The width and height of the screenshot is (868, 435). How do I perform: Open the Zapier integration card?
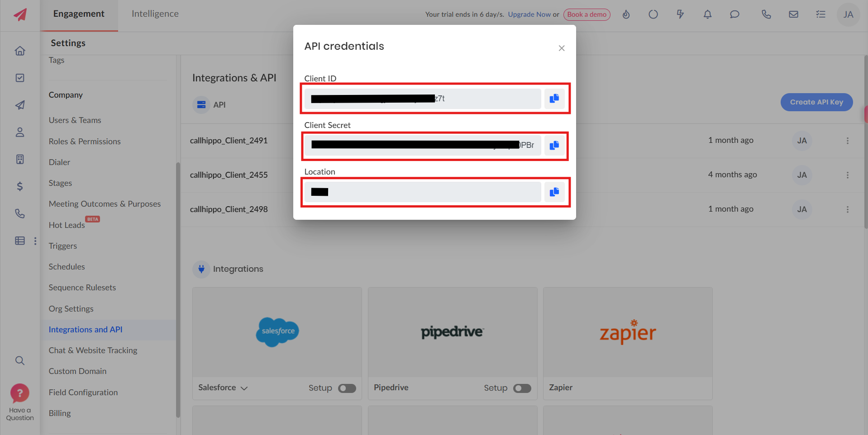pos(628,343)
